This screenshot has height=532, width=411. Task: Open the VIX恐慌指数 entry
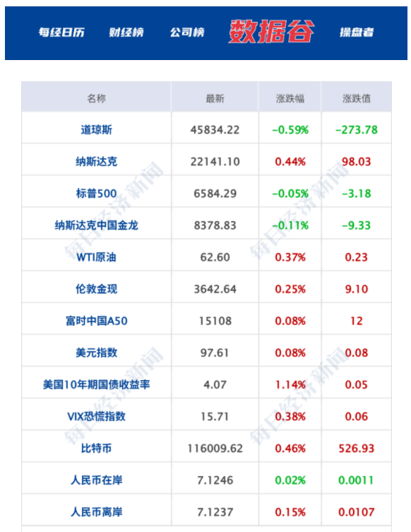96,416
